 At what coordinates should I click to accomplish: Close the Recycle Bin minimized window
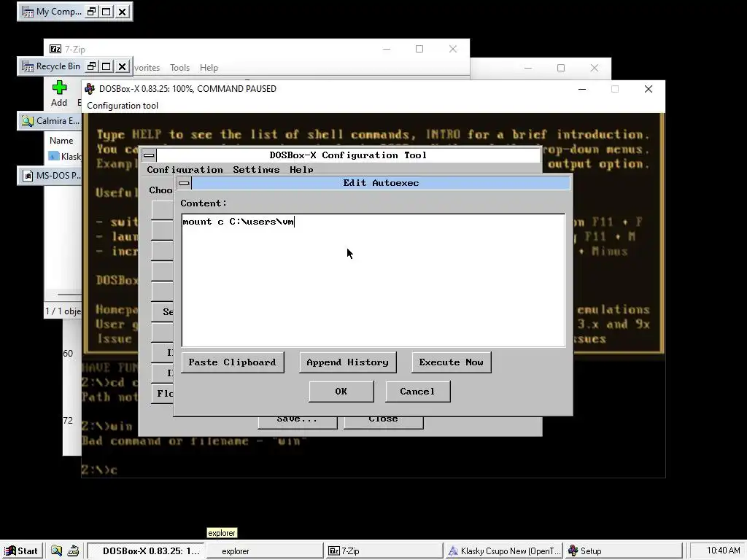click(x=123, y=66)
